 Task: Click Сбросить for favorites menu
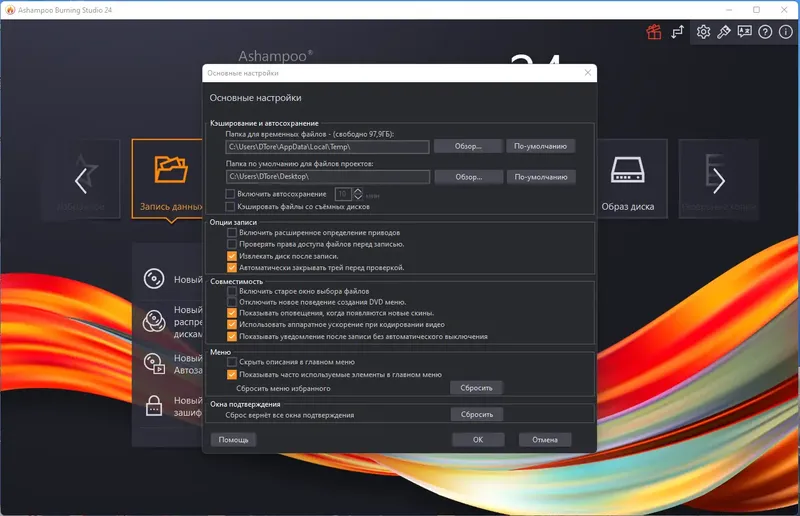[x=477, y=388]
